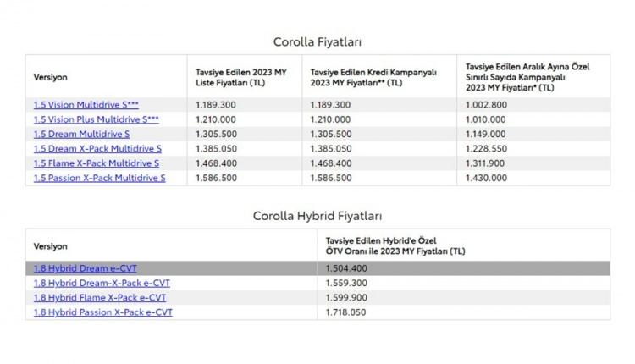635x364 pixels.
Task: Select the hybrid price 1.718.050
Action: [345, 312]
